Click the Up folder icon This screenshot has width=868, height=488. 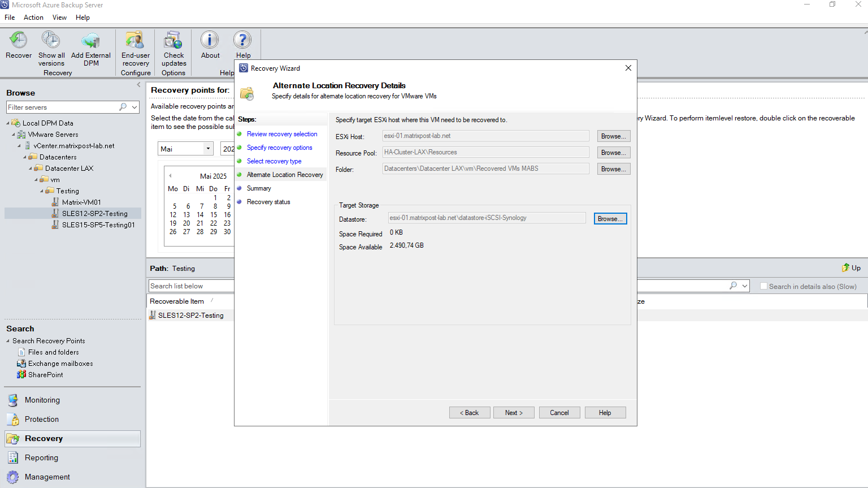pyautogui.click(x=845, y=267)
